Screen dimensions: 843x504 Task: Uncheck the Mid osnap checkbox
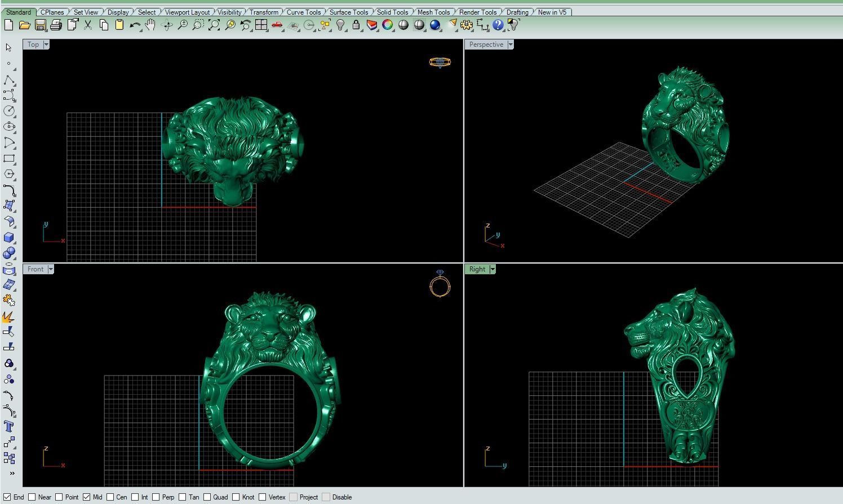tap(86, 497)
